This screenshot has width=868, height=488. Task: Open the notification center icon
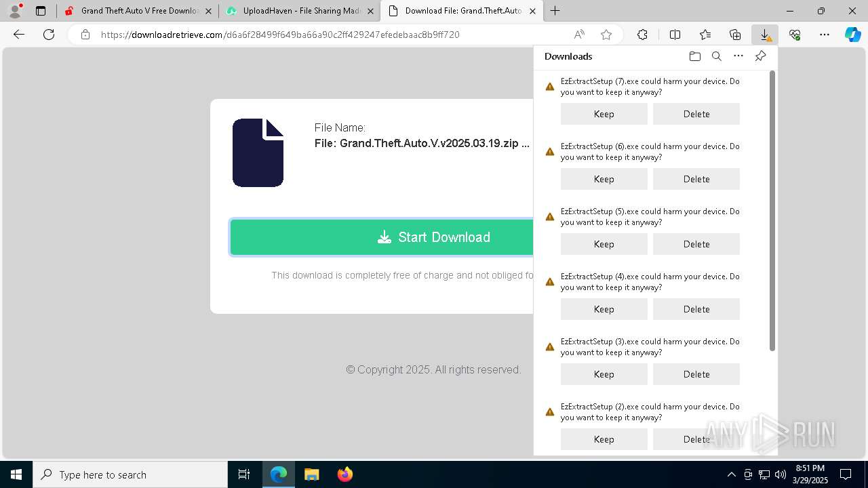point(846,474)
